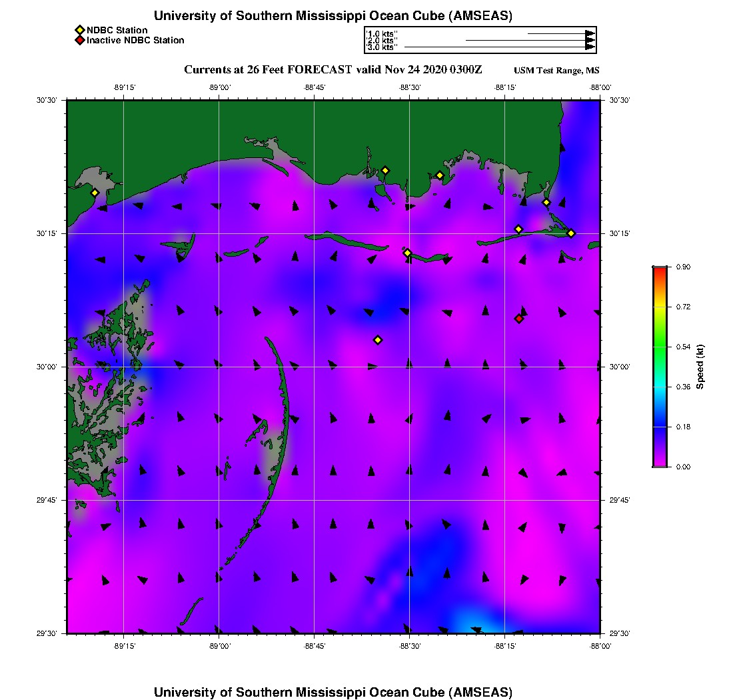Viewport: 733px width, 700px height.
Task: Select the yellow station marker directly above the red inactive one
Action: [x=518, y=229]
